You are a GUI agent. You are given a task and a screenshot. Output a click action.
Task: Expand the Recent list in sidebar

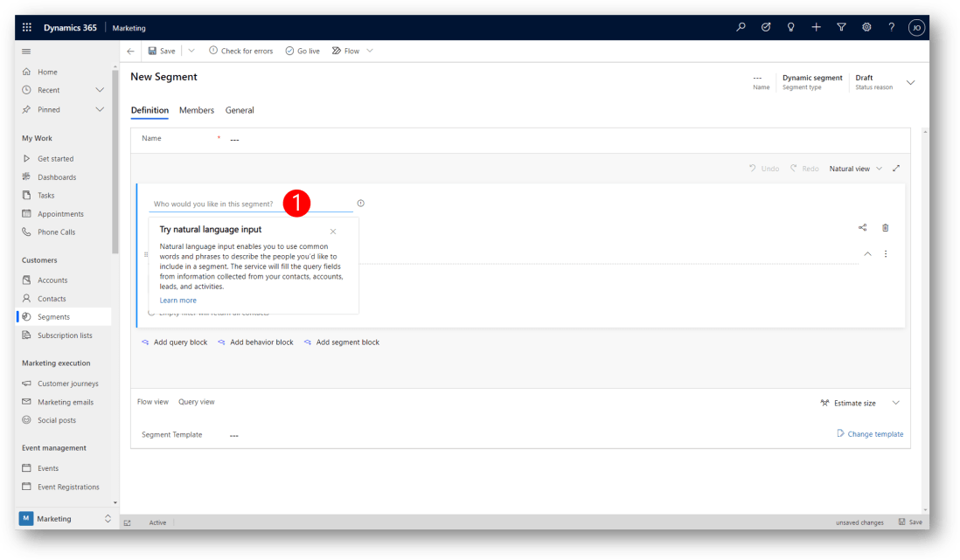pos(100,90)
